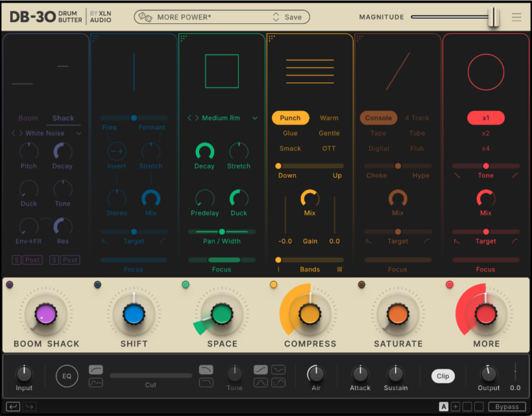Screen dimensions: 532x416
Task: Click the circle icon in More panel
Action: (x=486, y=71)
